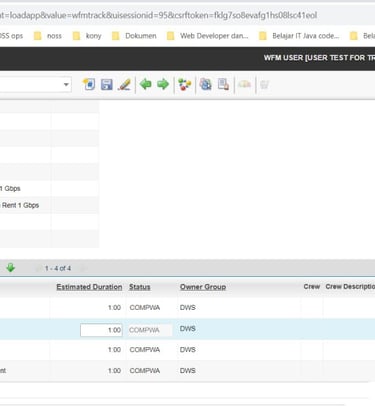This screenshot has width=375, height=406.
Task: Sort by Owner Group column header
Action: (203, 287)
